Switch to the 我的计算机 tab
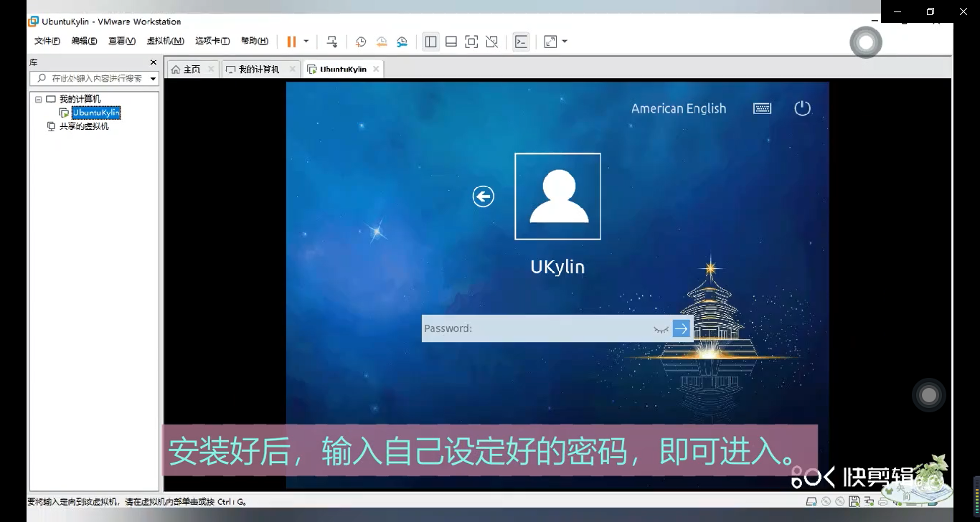 pyautogui.click(x=259, y=70)
